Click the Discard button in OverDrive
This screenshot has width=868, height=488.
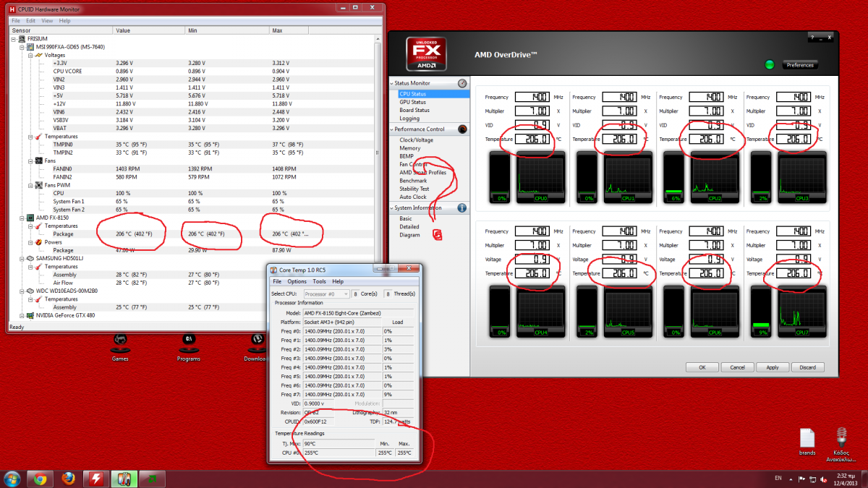(x=807, y=367)
